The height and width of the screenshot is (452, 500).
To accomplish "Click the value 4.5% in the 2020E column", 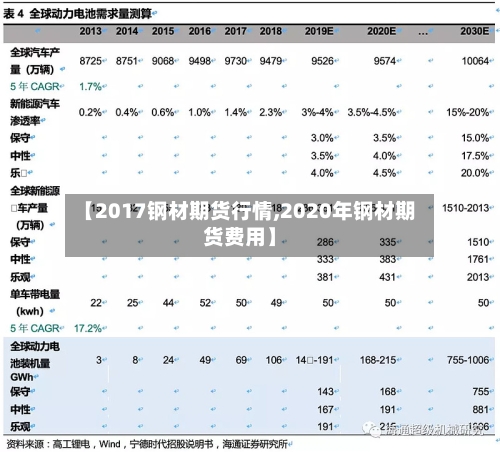I will (x=385, y=173).
